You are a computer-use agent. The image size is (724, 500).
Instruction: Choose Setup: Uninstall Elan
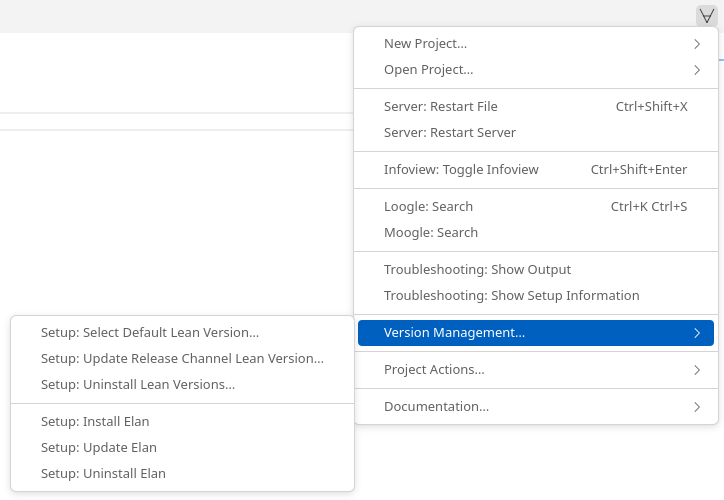[x=182, y=473]
